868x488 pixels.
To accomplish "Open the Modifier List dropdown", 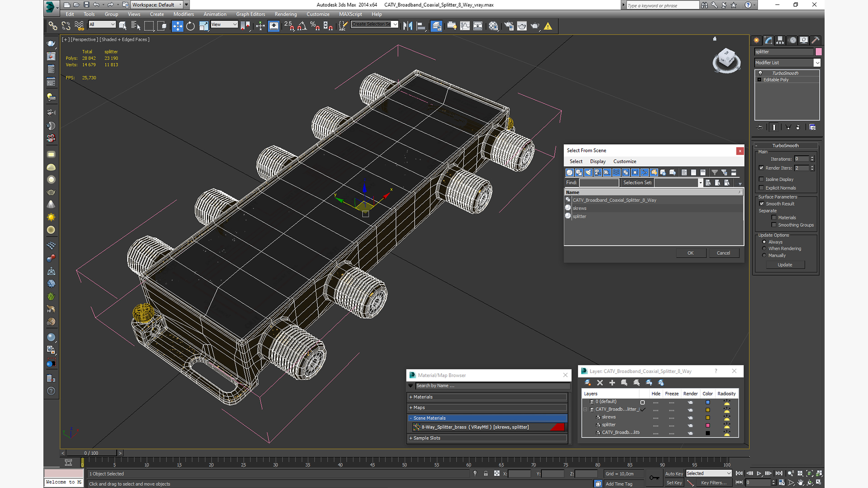I will point(787,63).
